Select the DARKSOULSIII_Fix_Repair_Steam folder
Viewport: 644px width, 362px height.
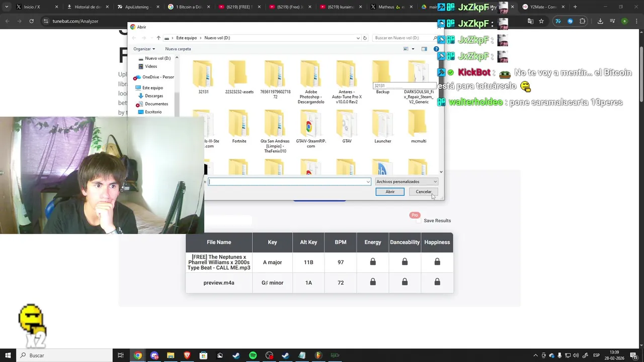(419, 82)
